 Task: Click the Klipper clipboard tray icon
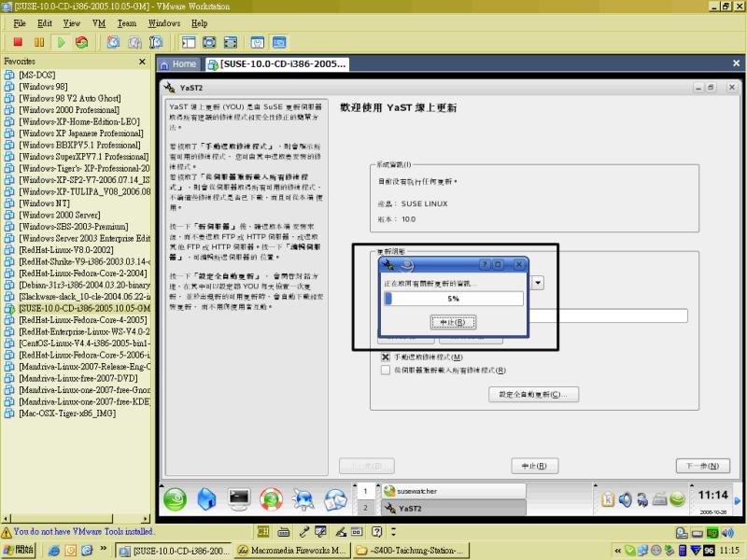pos(608,499)
